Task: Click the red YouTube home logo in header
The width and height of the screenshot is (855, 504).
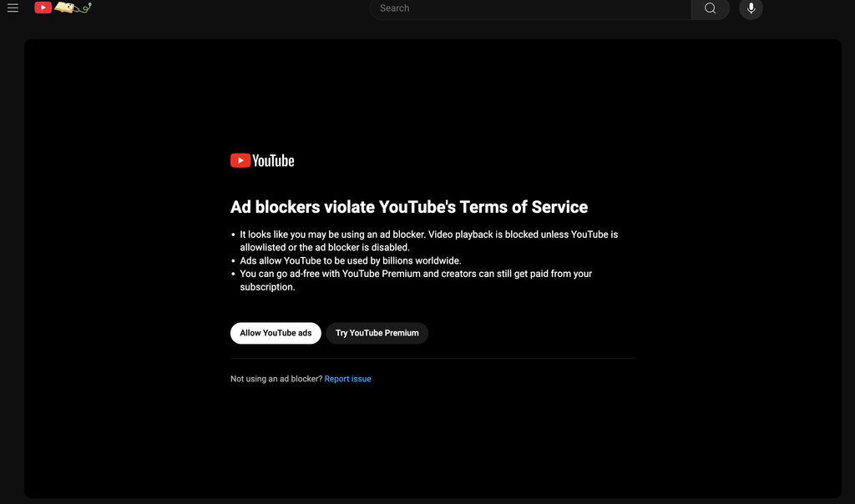Action: (x=43, y=8)
